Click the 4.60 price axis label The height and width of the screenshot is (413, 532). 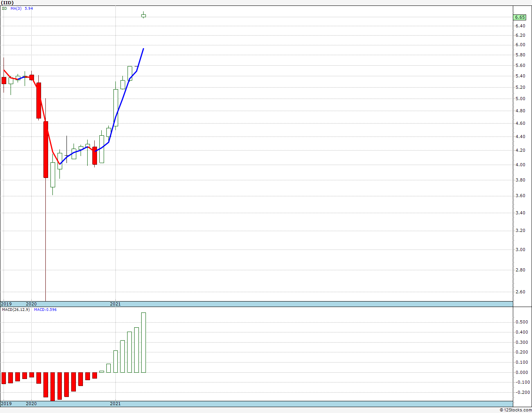pyautogui.click(x=520, y=124)
